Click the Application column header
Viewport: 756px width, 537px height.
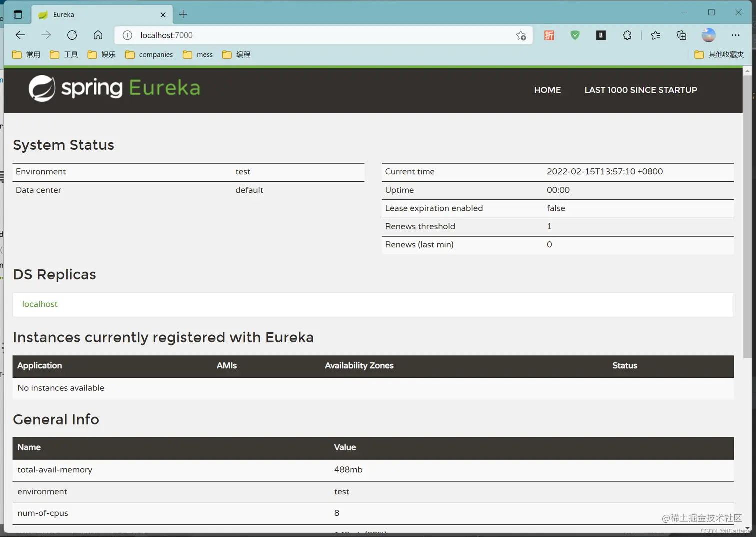pos(40,365)
